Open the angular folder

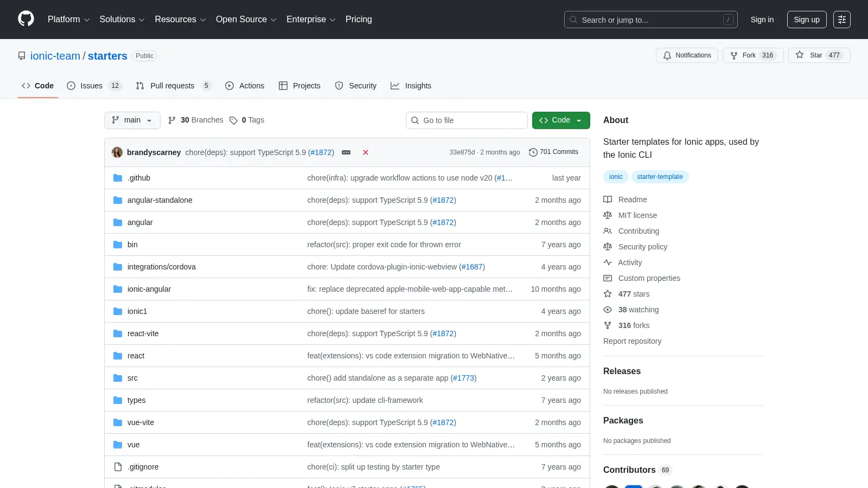point(140,222)
